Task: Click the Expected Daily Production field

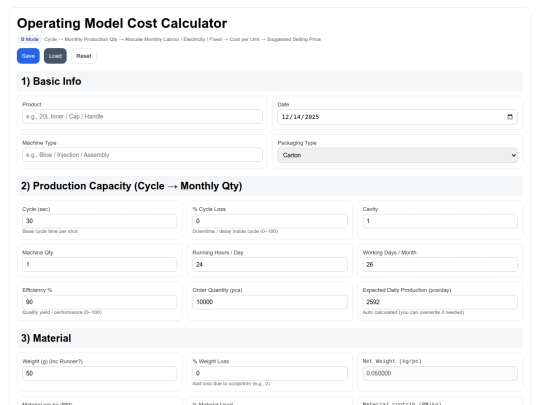Action: tap(440, 302)
